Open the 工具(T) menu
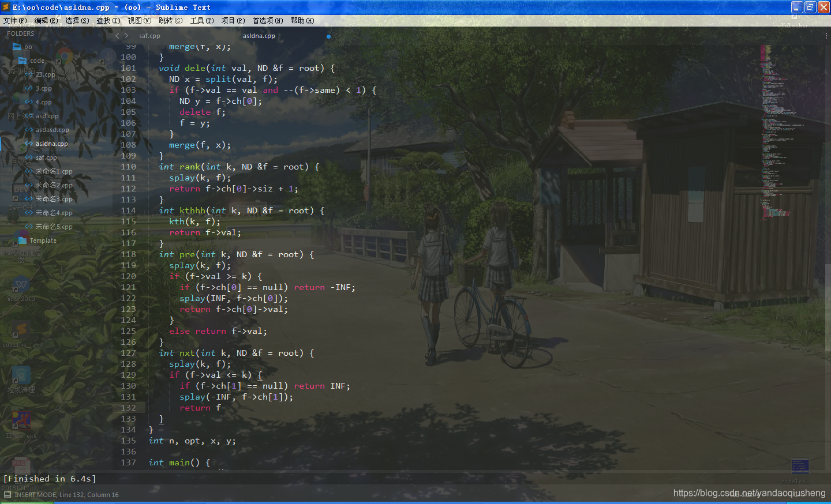831x504 pixels. pos(202,21)
